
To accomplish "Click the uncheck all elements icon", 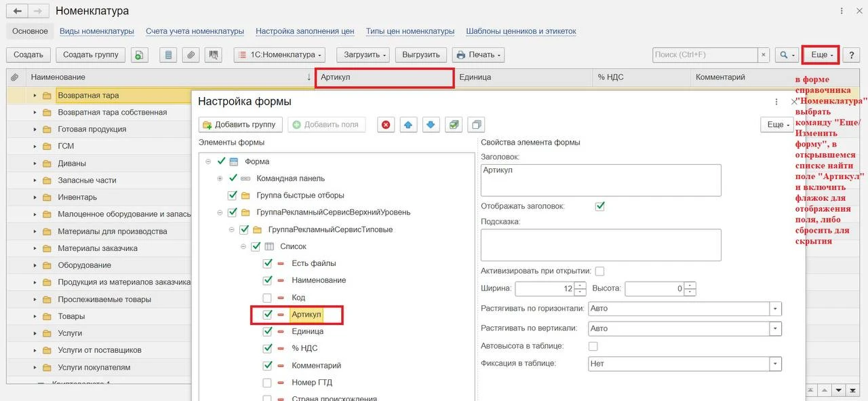I will pos(476,125).
